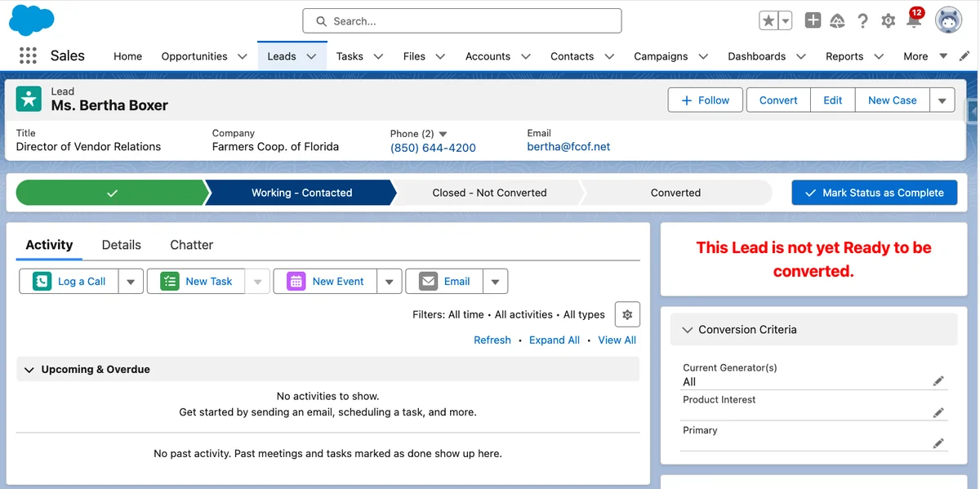
Task: Collapse the Conversion Criteria section
Action: 687,330
